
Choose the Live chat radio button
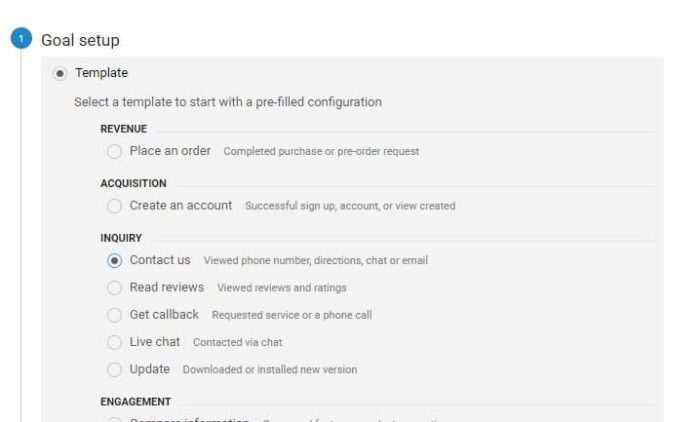[114, 342]
